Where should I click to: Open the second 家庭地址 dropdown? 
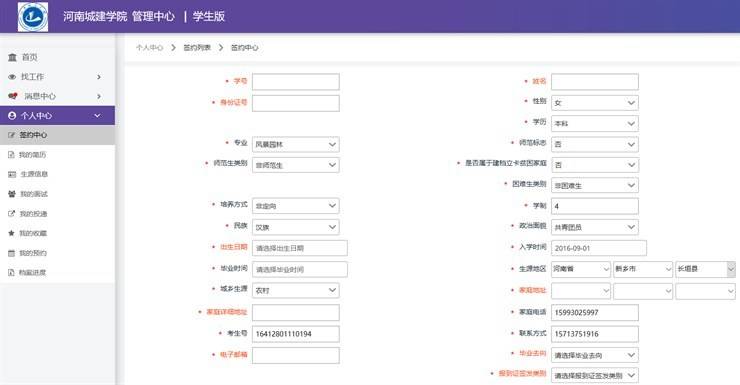pos(643,291)
